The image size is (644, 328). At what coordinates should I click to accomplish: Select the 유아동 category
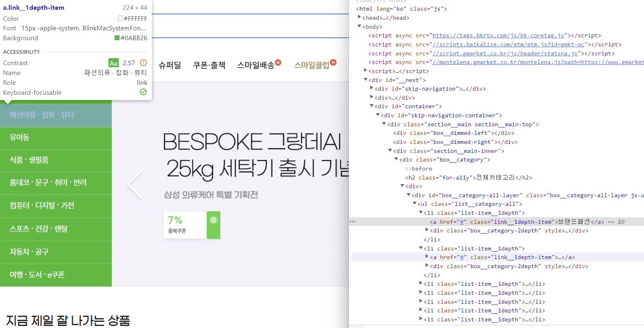click(x=56, y=138)
